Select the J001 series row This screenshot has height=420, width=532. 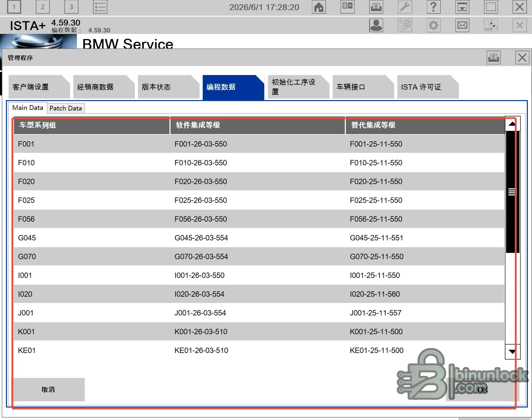coord(259,313)
